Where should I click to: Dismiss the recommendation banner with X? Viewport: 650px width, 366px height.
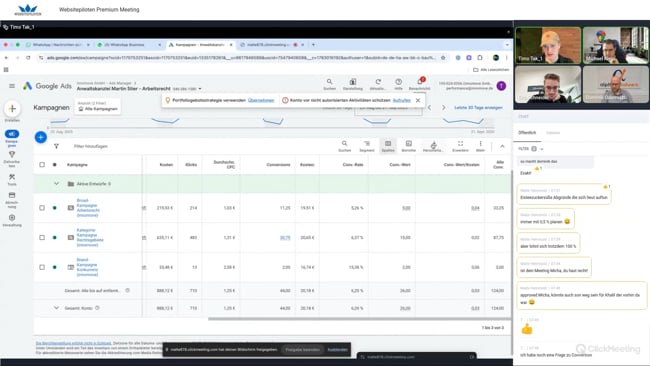[418, 100]
